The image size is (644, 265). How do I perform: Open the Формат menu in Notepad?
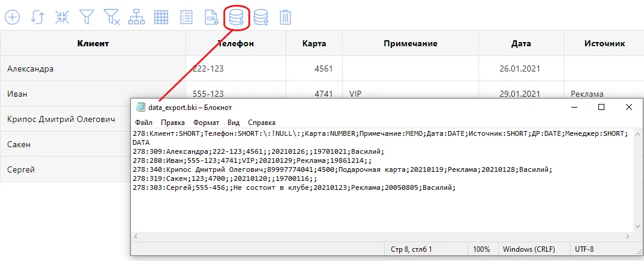click(x=206, y=123)
